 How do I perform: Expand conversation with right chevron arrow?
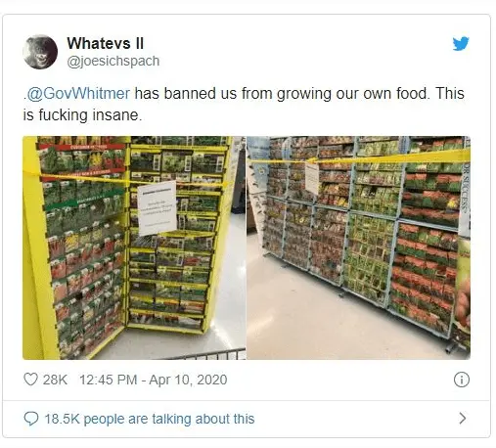tap(462, 419)
